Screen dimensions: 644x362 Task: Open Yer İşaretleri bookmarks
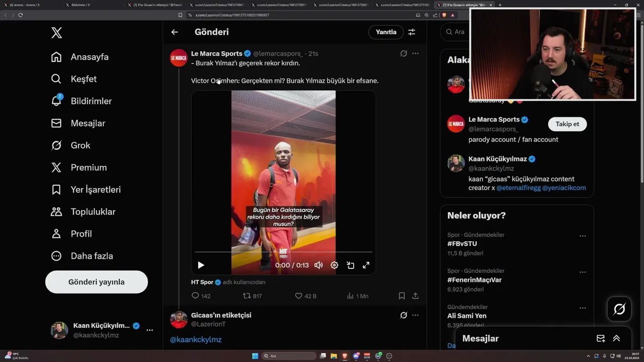pos(86,190)
